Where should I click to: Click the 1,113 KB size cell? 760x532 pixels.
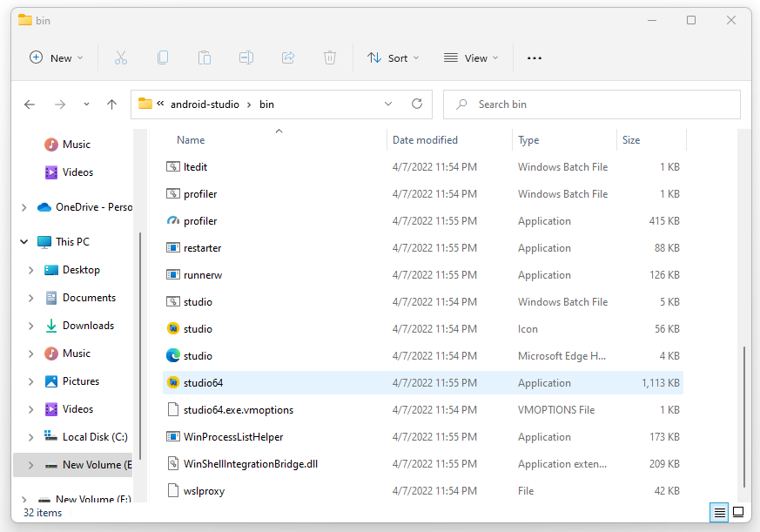660,382
